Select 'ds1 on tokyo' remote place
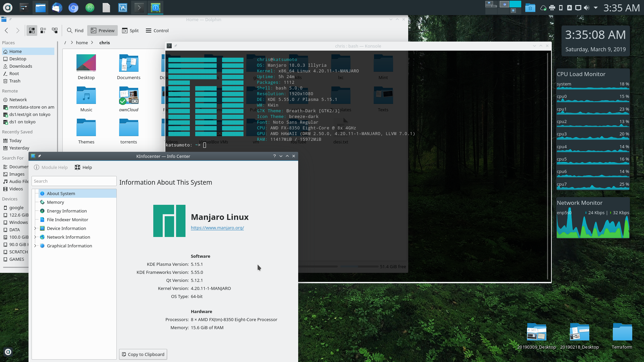 pos(28,122)
